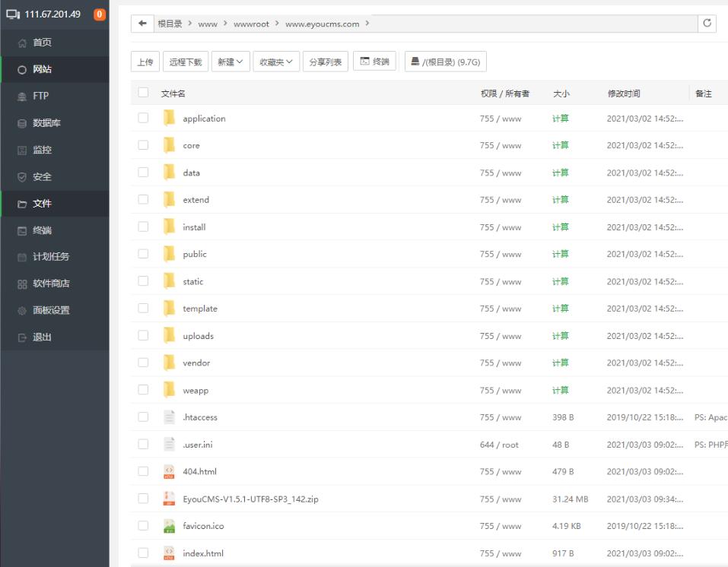This screenshot has width=728, height=567.
Task: Click the wwwroot breadcrumb path segment
Action: [x=251, y=24]
